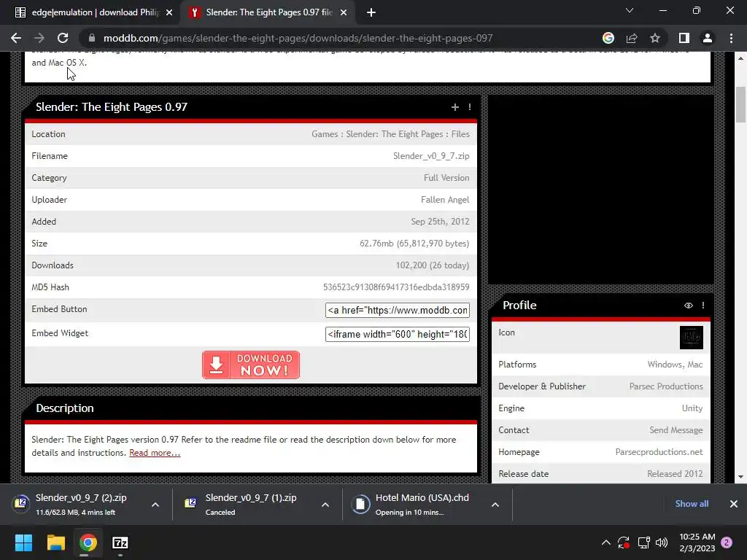Viewport: 747px width, 560px height.
Task: Open Slender: The Eight Pages location link
Action: point(395,134)
